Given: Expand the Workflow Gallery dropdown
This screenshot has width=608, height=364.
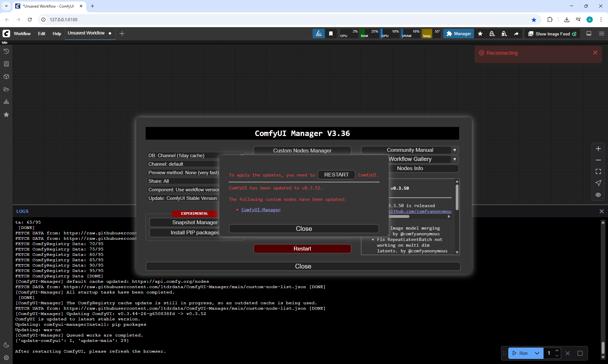Looking at the screenshot, I should point(454,159).
